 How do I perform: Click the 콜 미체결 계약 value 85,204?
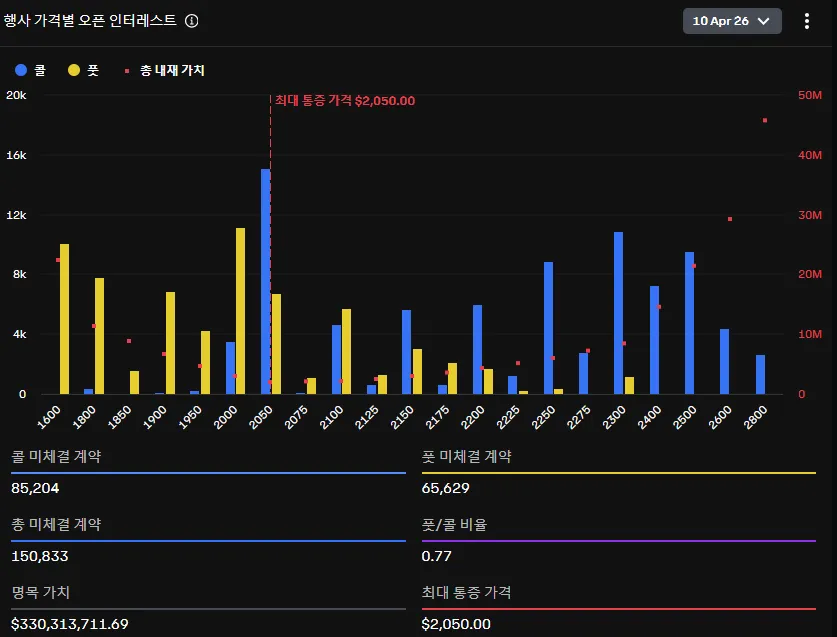coord(34,488)
